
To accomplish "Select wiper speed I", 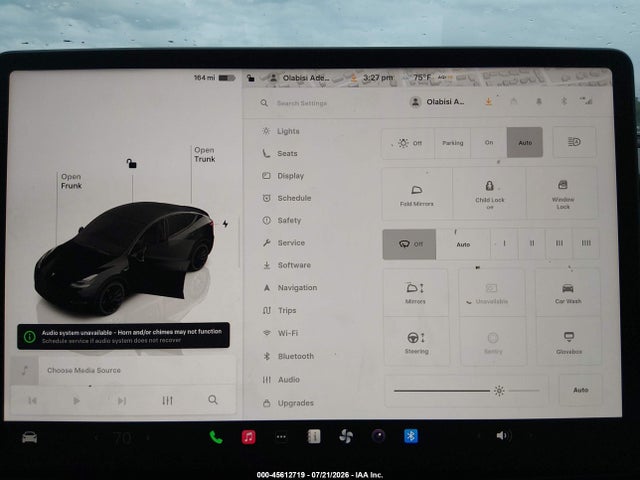I will coord(504,244).
